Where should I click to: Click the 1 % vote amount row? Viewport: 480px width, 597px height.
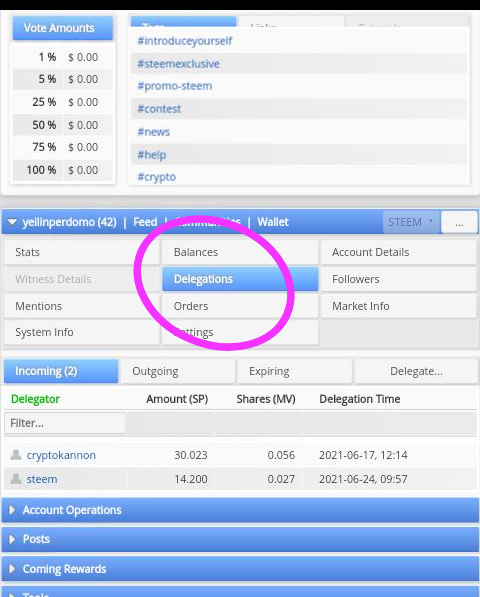point(63,57)
